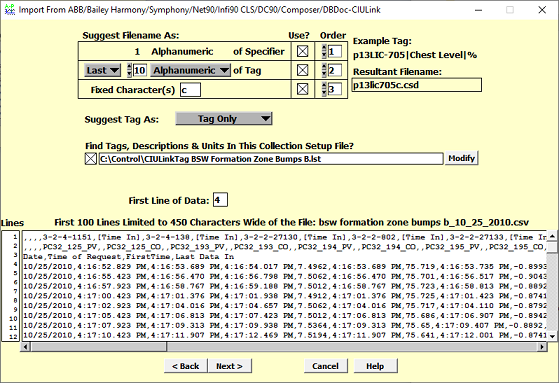The width and height of the screenshot is (559, 383).
Task: Click the Order field containing 3
Action: click(x=334, y=89)
